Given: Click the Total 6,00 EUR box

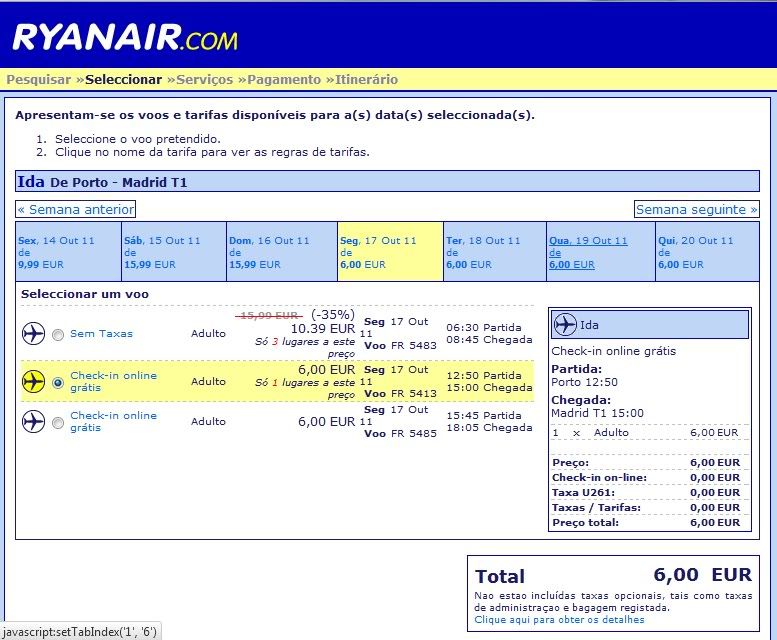Looking at the screenshot, I should point(613,593).
